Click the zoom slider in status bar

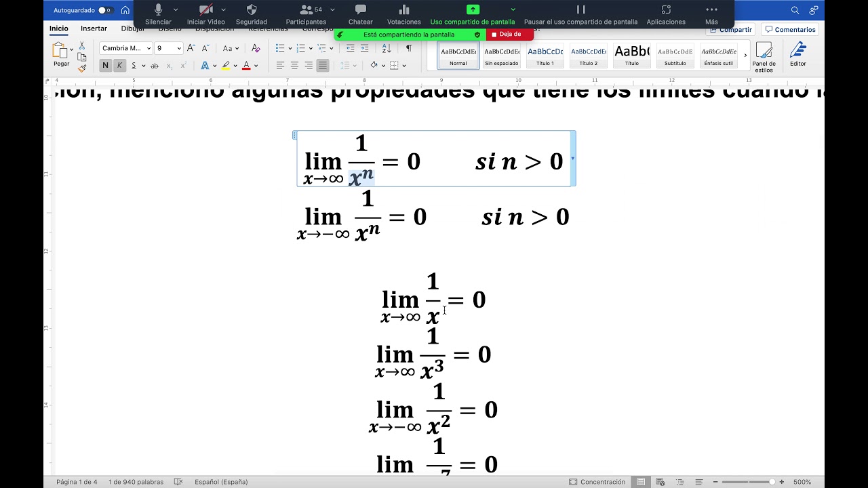tap(749, 482)
